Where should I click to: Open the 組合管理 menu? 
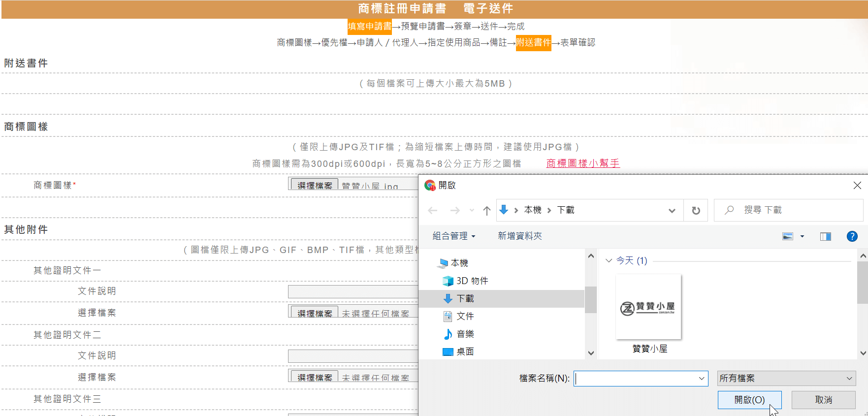point(454,236)
